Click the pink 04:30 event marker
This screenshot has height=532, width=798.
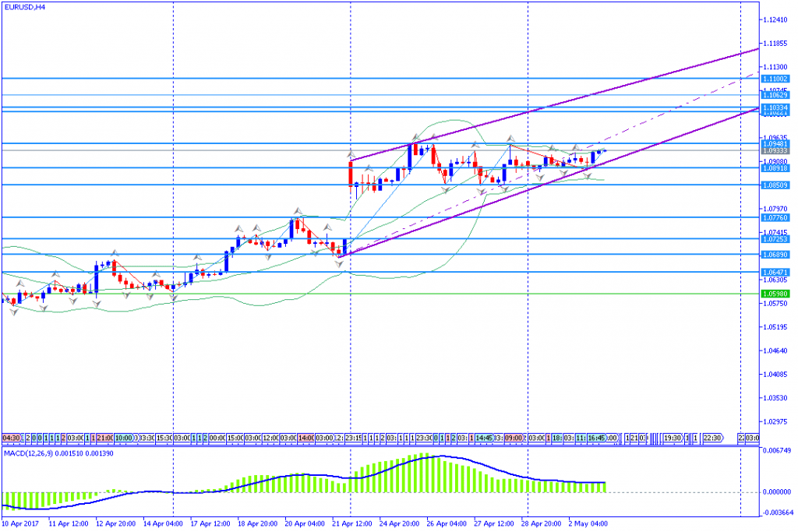(11, 438)
